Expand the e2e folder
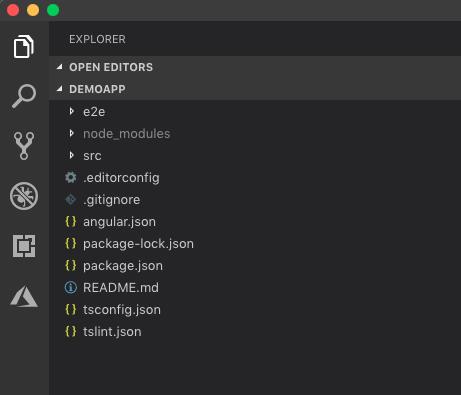 (255, 111)
